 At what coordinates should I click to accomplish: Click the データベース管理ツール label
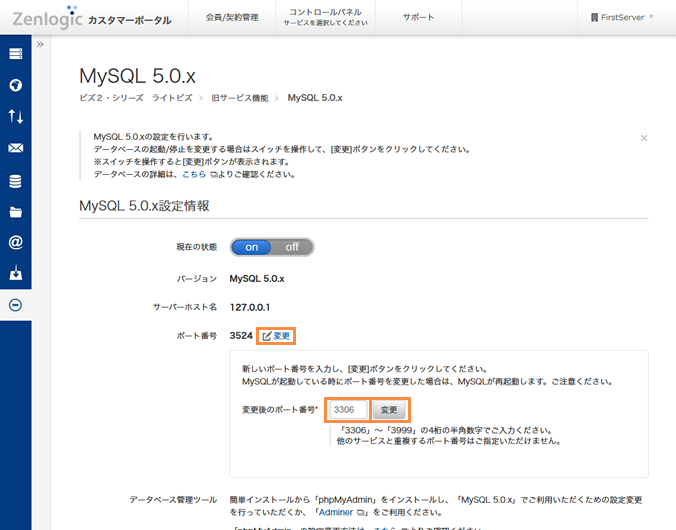click(x=173, y=500)
